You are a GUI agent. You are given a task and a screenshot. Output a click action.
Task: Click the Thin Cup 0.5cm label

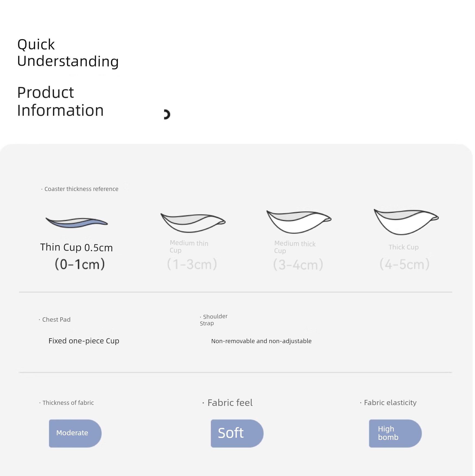point(76,248)
